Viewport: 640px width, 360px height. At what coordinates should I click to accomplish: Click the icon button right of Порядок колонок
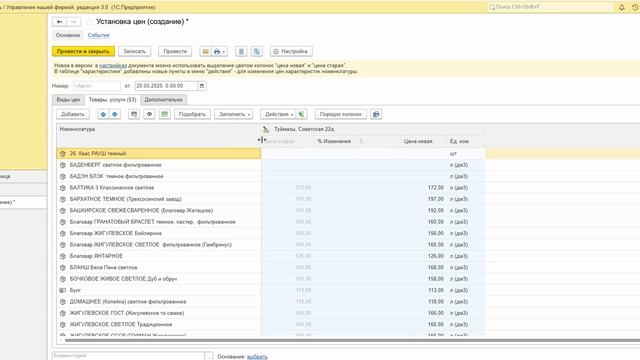click(376, 114)
